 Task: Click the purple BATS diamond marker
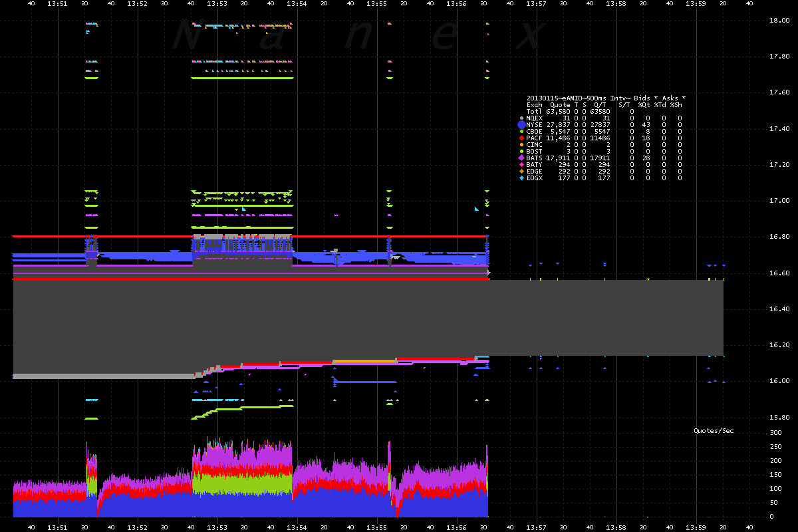[x=521, y=158]
